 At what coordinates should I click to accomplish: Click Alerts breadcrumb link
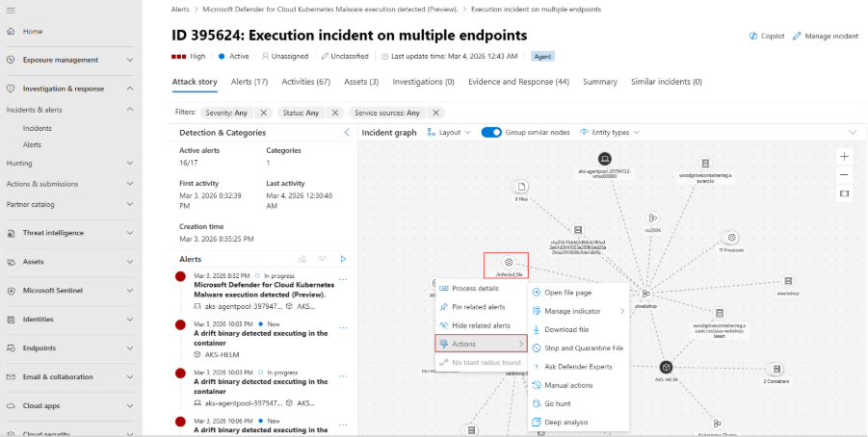[180, 10]
